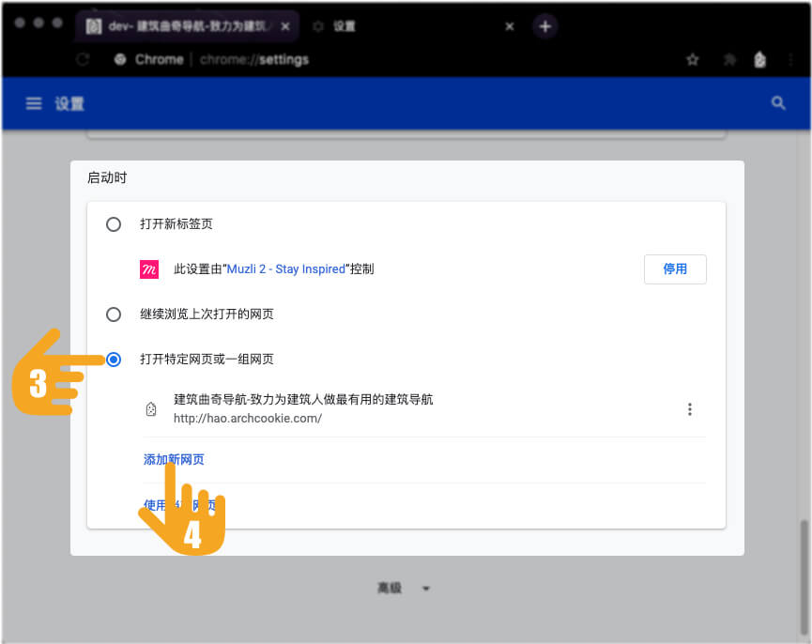
Task: Click the 启动时 section heading
Action: pyautogui.click(x=107, y=177)
